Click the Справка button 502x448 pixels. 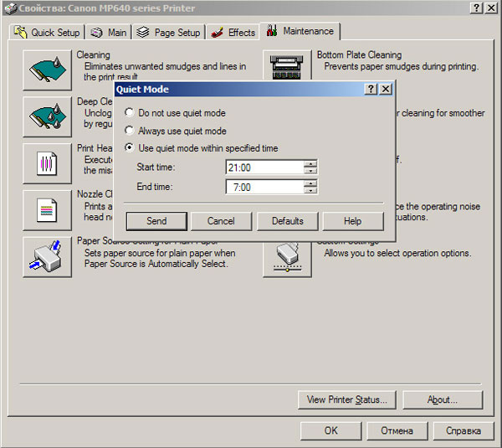pyautogui.click(x=464, y=430)
